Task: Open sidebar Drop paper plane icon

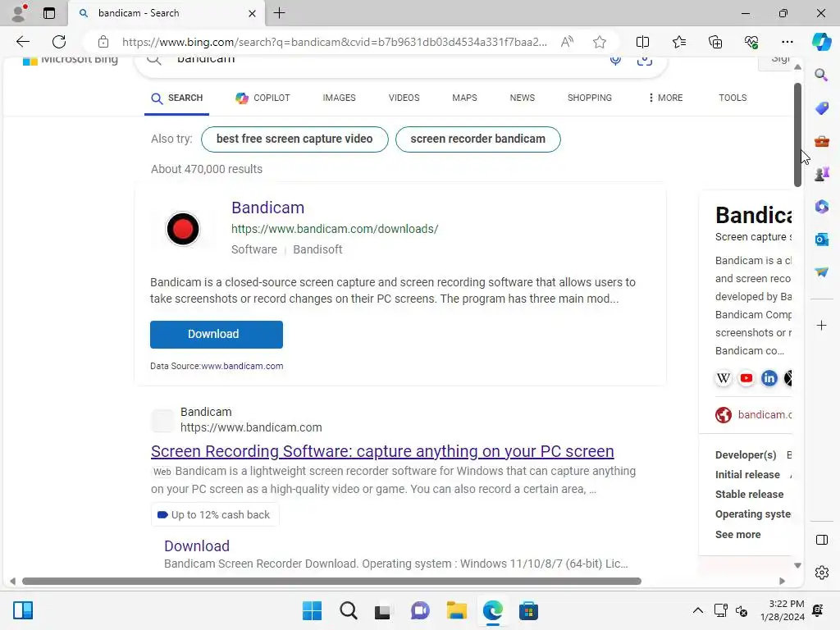Action: pos(821,272)
